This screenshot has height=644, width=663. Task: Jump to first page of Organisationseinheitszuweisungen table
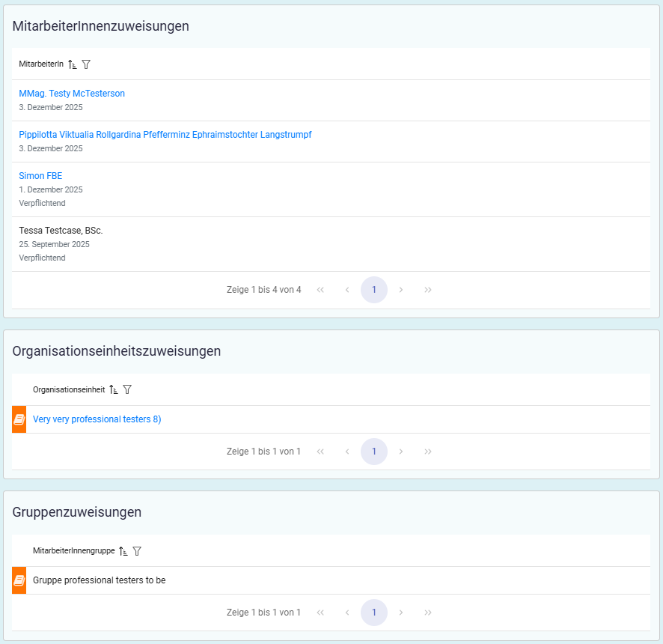320,452
